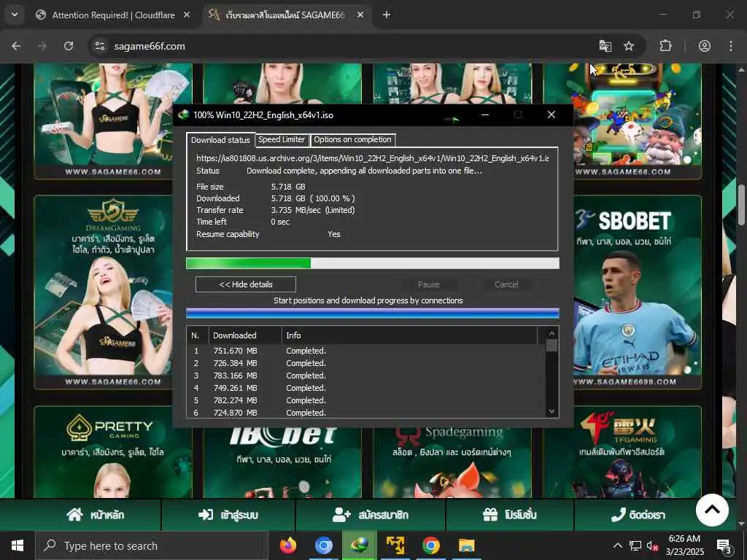Select the Download status tab
This screenshot has width=747, height=560.
(x=220, y=140)
